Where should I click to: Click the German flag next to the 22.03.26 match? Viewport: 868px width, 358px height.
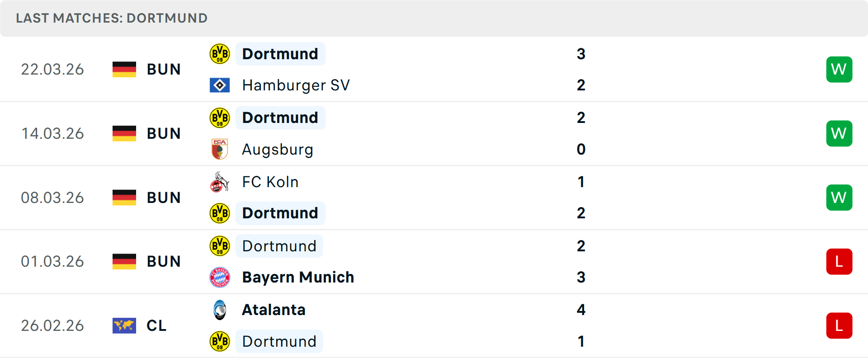pos(124,69)
